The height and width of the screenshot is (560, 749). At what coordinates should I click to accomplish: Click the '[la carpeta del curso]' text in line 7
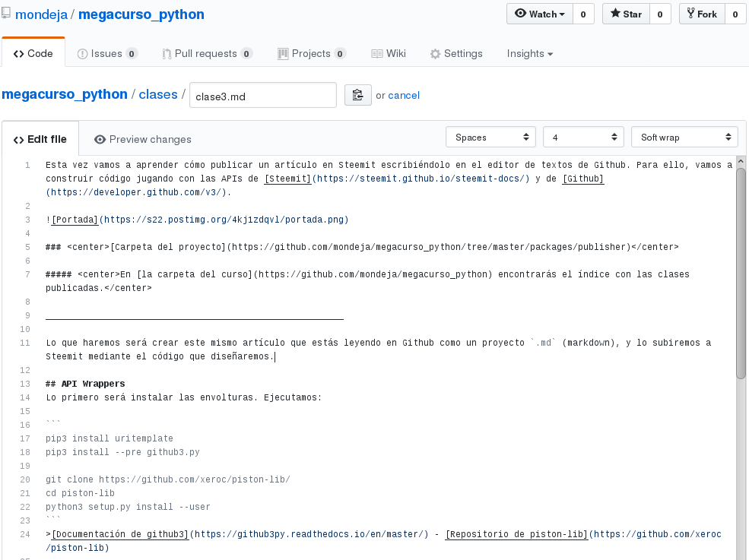(195, 274)
